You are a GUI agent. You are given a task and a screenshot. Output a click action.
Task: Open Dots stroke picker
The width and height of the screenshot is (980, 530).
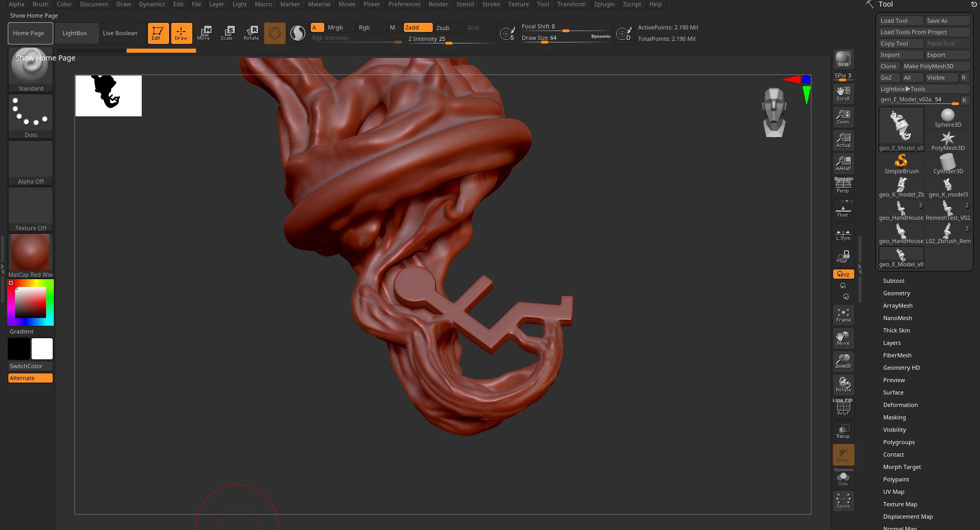point(31,116)
